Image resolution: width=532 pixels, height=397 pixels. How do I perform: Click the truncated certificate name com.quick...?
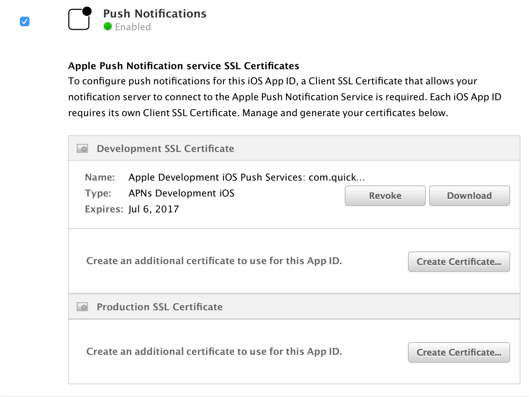(x=337, y=177)
